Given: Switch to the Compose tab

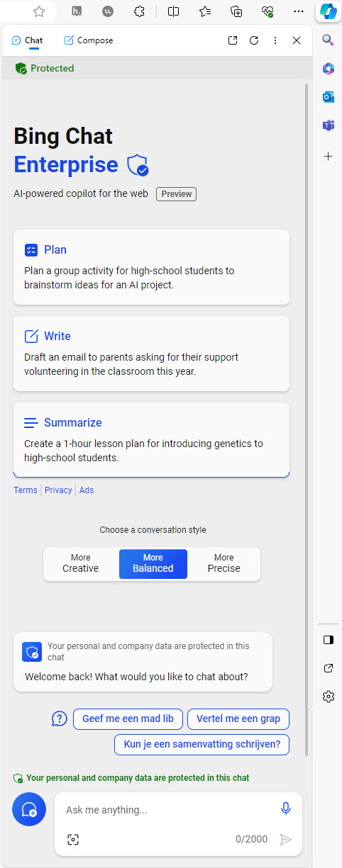Looking at the screenshot, I should 89,40.
